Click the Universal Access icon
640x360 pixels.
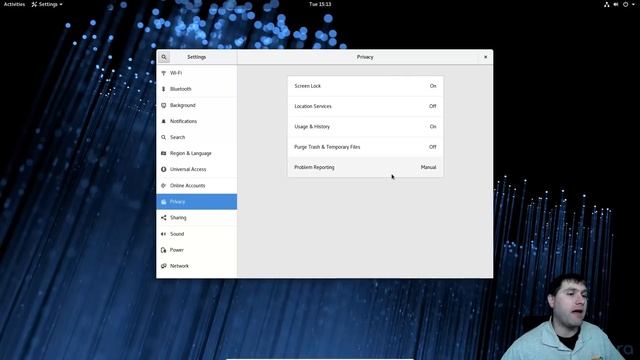164,169
